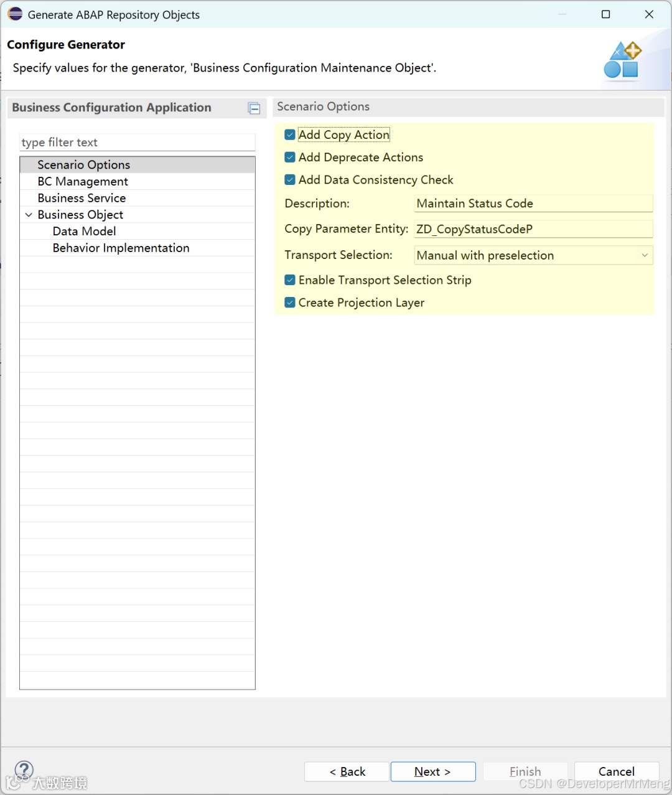Click the Back button

pos(347,771)
